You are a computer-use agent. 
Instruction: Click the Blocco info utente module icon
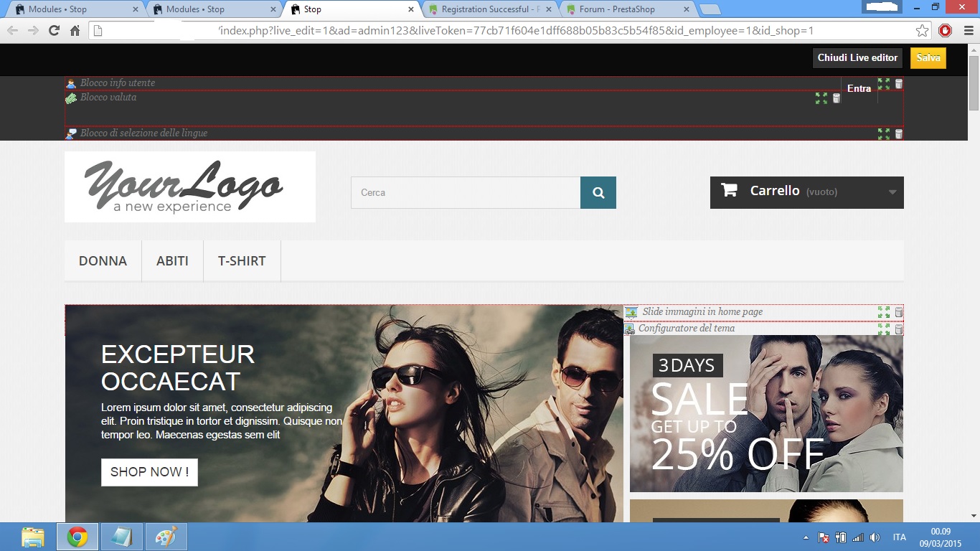point(71,83)
